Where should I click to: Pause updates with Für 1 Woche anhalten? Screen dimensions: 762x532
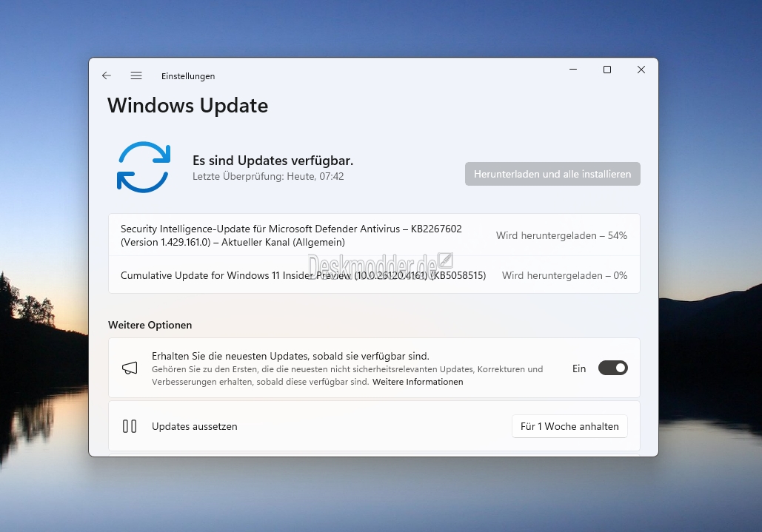click(569, 426)
